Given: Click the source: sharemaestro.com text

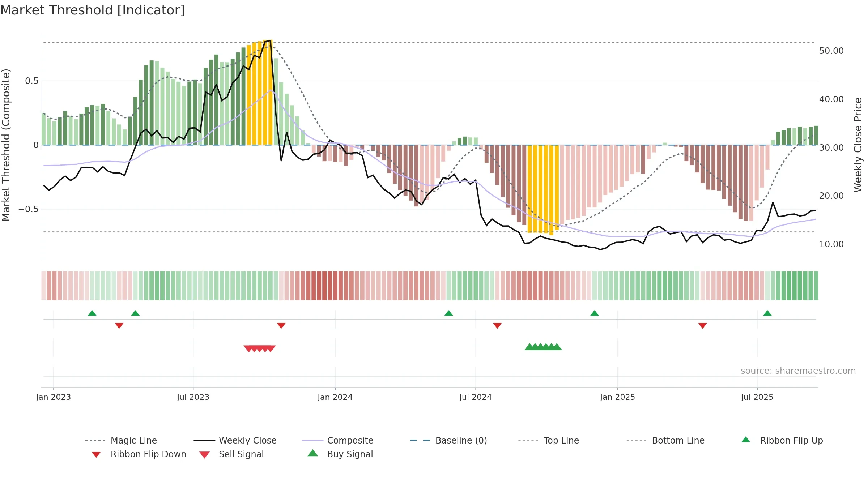Looking at the screenshot, I should tap(798, 371).
